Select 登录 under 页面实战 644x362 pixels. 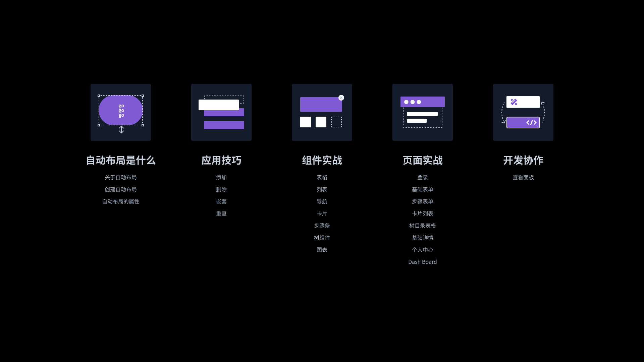422,177
